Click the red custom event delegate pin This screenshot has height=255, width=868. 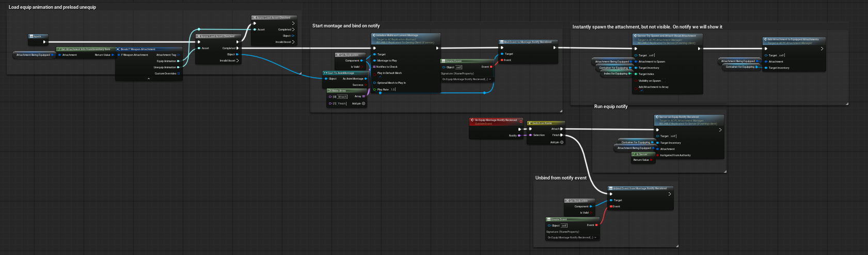pos(520,122)
